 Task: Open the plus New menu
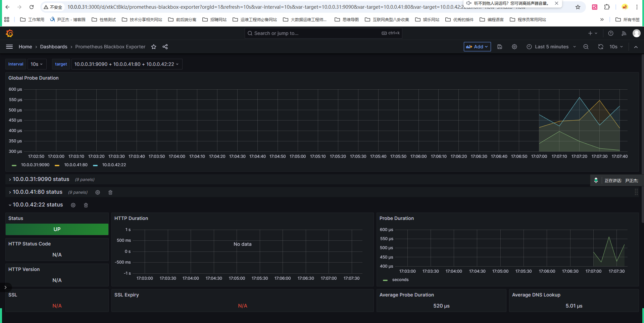(x=593, y=33)
